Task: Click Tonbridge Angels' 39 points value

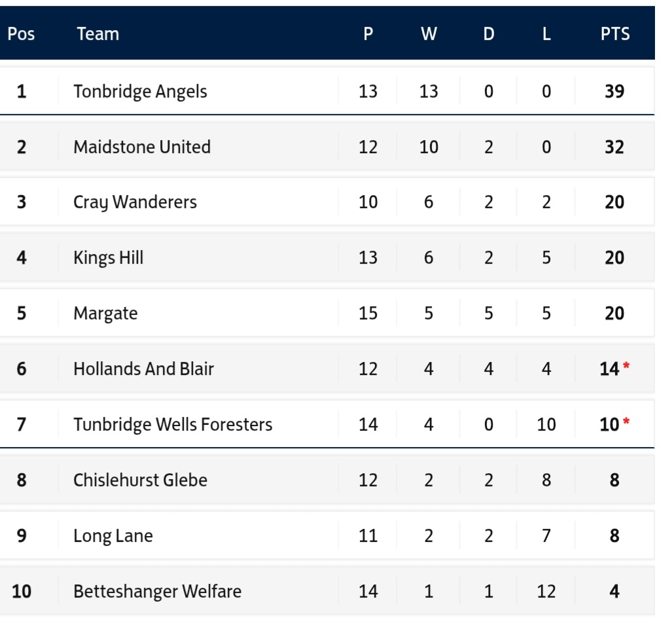Action: tap(614, 91)
